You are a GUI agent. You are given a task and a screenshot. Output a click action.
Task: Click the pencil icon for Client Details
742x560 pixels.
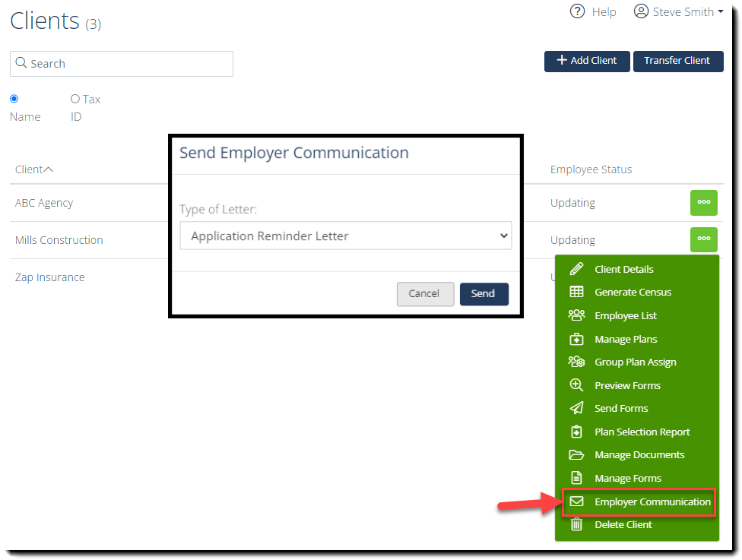pos(576,269)
